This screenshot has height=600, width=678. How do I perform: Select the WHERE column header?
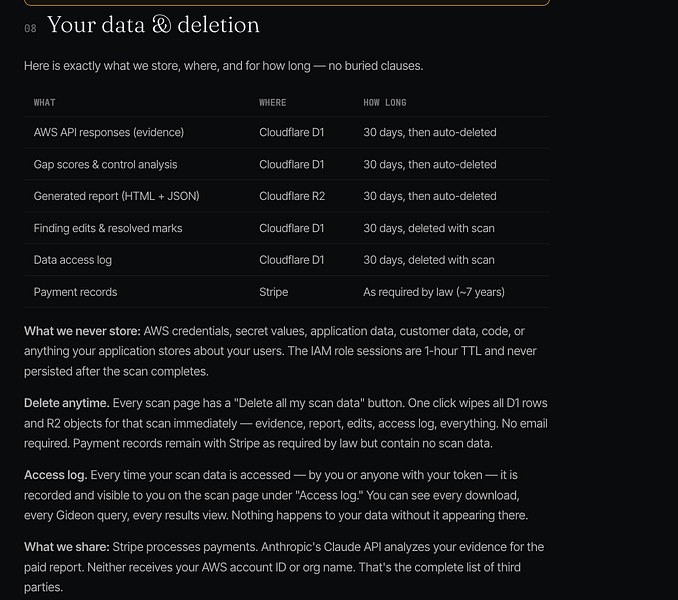272,102
